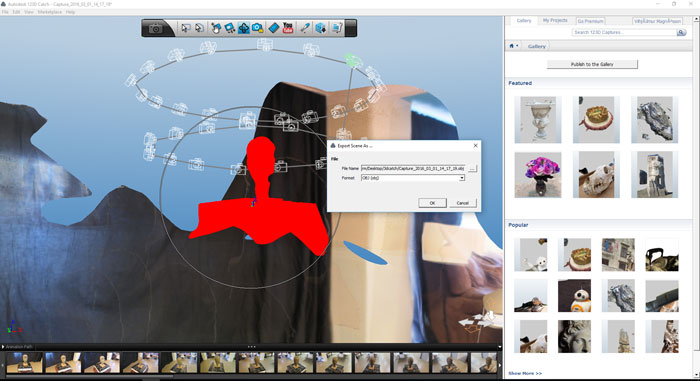The height and width of the screenshot is (381, 700).
Task: Switch to the Gallery tab
Action: pos(524,21)
